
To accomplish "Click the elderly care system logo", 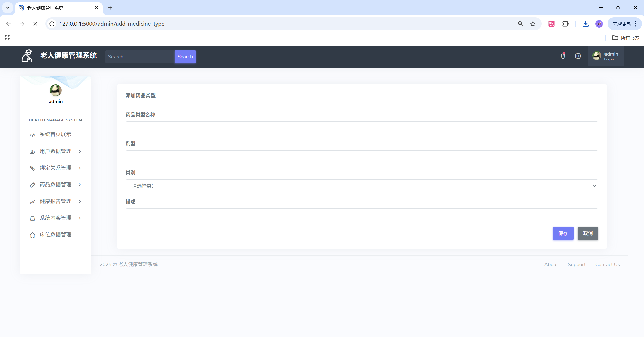I will (x=27, y=56).
